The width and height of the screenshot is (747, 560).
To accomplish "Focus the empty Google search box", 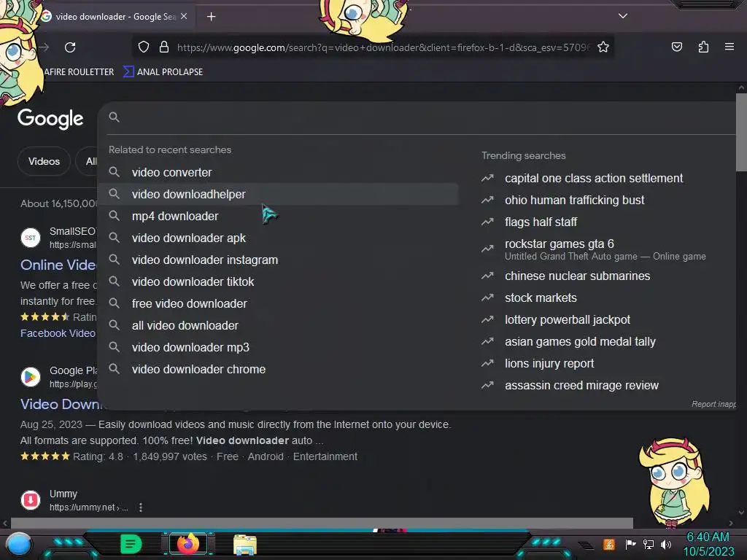I will (x=419, y=117).
